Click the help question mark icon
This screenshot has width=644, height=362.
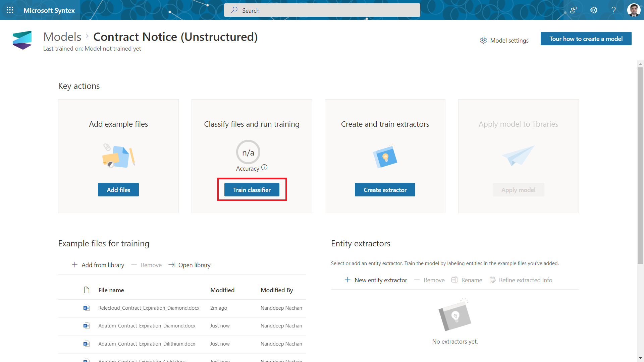tap(613, 10)
